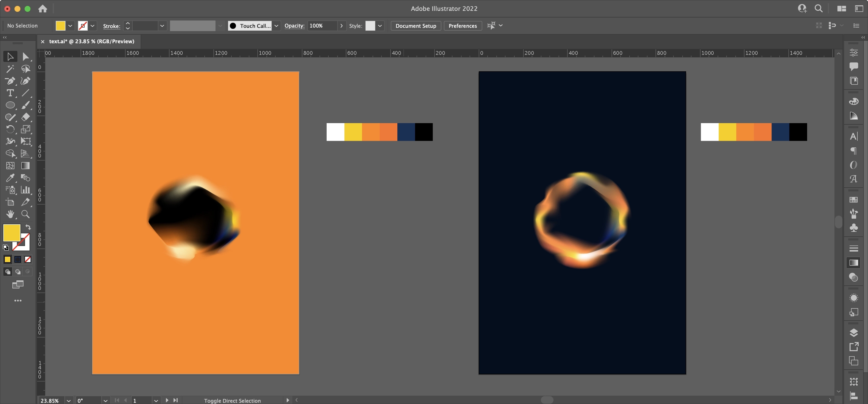868x404 pixels.
Task: Pick the Magic Wand tool
Action: coord(10,69)
